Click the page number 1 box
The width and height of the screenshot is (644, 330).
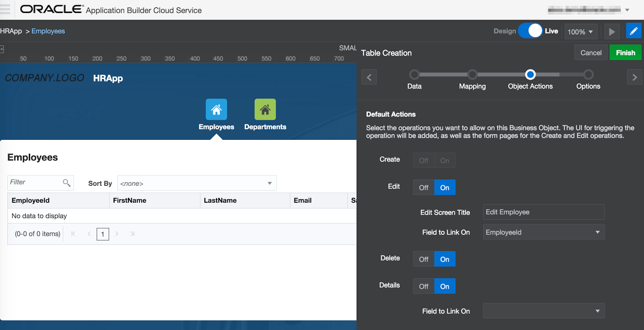[x=103, y=234]
